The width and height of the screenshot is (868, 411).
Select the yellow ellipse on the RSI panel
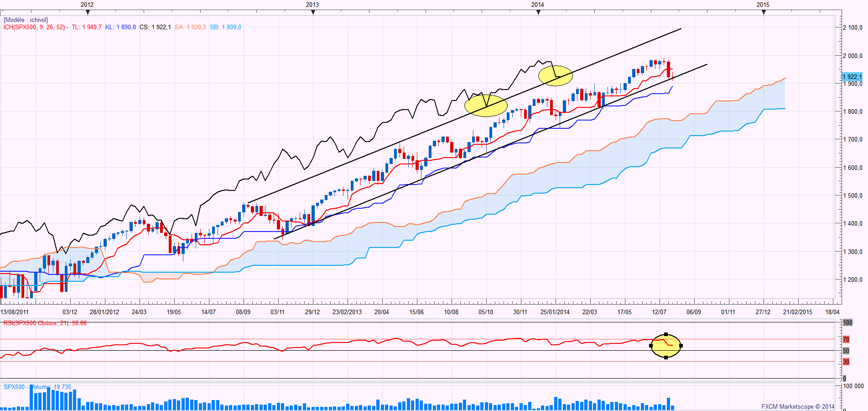[x=666, y=346]
